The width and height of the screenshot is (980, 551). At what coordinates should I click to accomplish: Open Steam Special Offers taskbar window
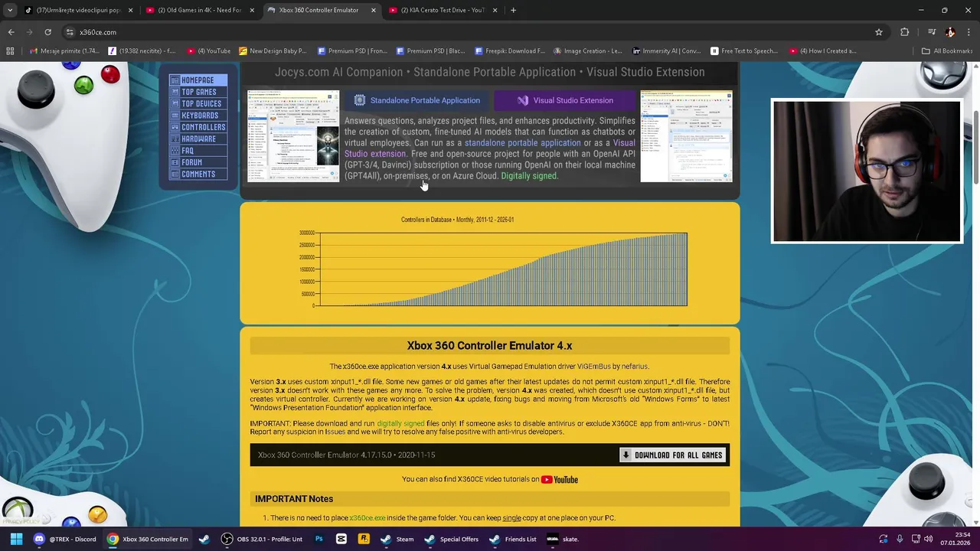coord(450,539)
